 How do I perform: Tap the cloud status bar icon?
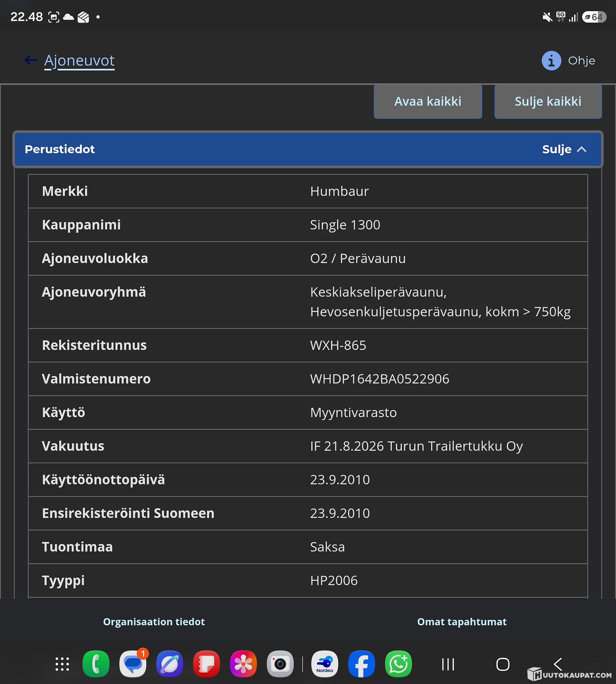pos(68,17)
